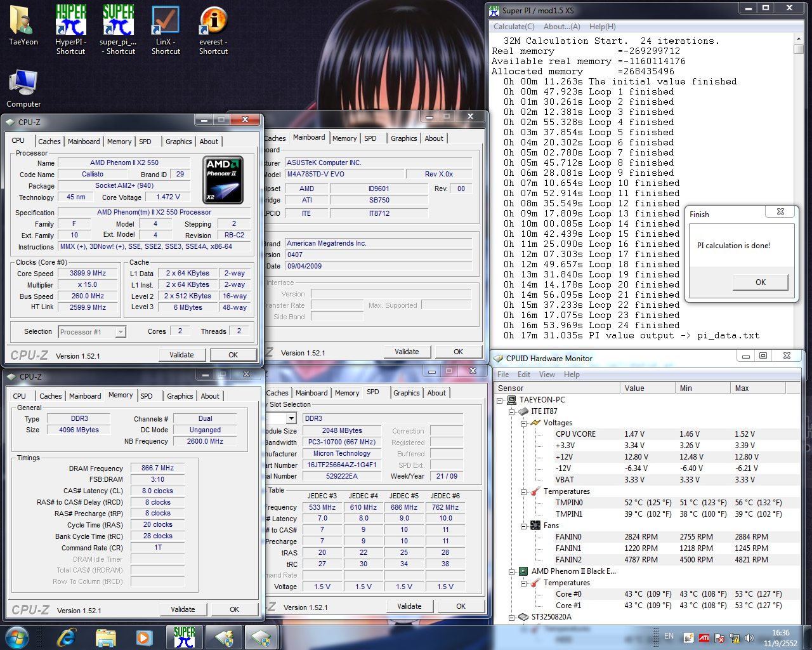Launch Internet Explorer from the taskbar
The image size is (812, 650).
click(x=66, y=637)
